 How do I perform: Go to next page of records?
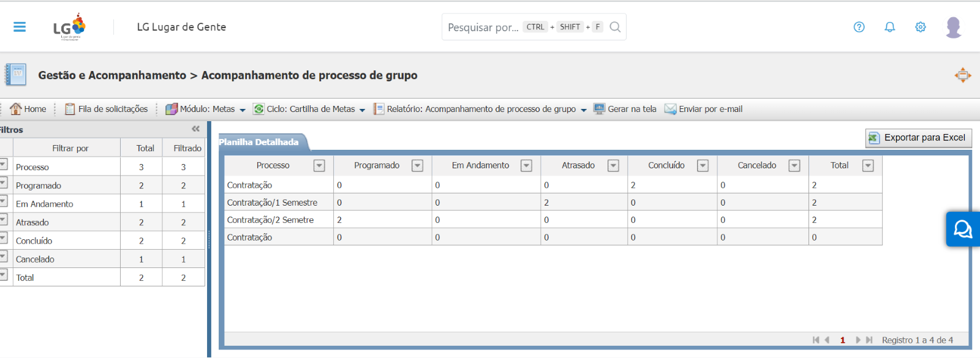coord(858,340)
